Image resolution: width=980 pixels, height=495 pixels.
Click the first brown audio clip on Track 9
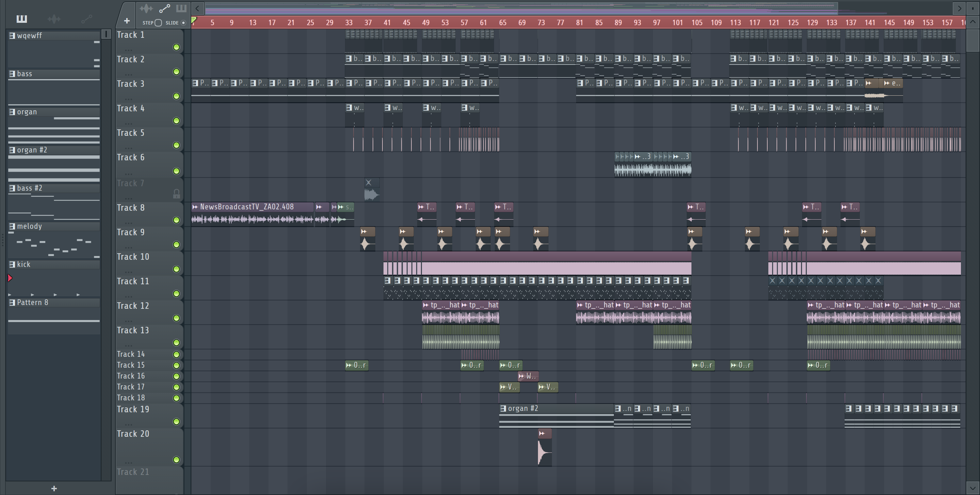(367, 239)
